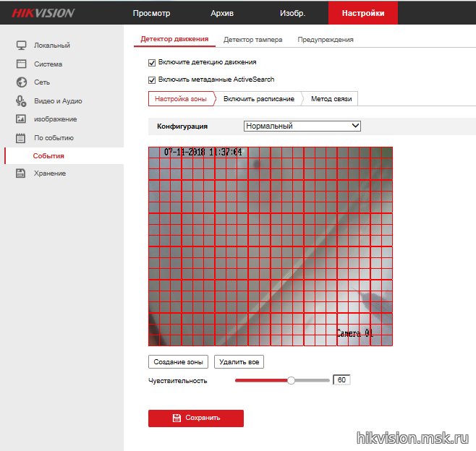Viewport: 476px width, 451px height.
Task: Open изображение in the sidebar
Action: coord(55,119)
